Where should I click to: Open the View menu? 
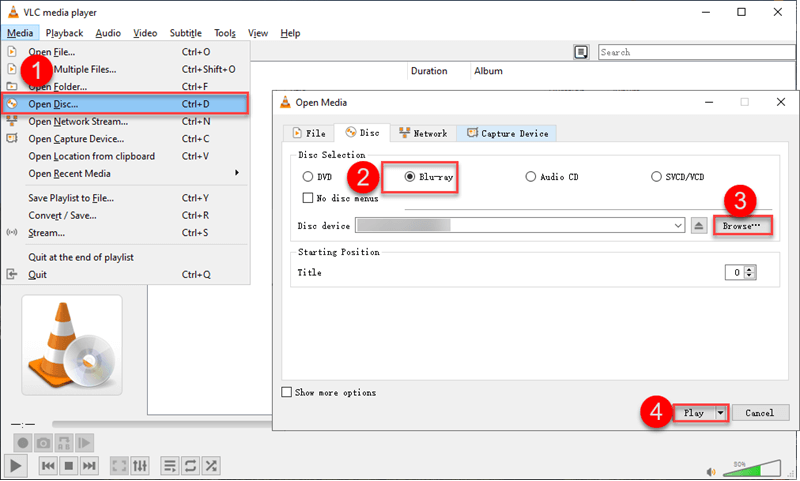[258, 33]
